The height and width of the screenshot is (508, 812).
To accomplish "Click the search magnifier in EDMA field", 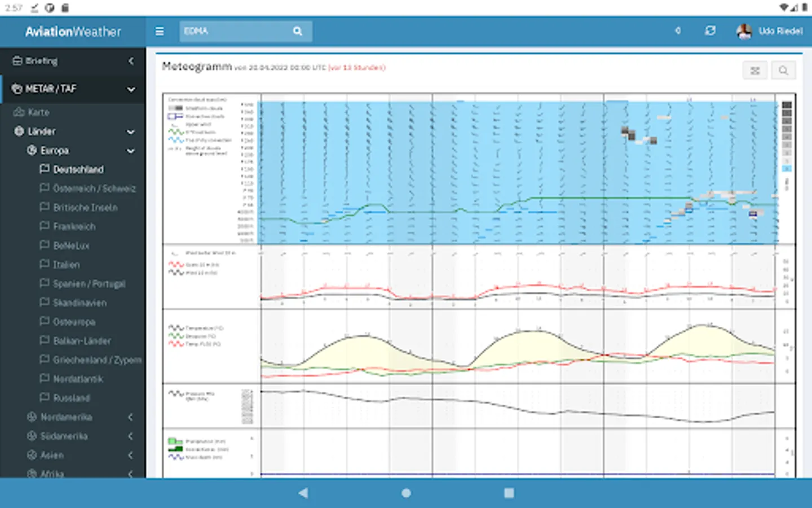I will pos(298,32).
